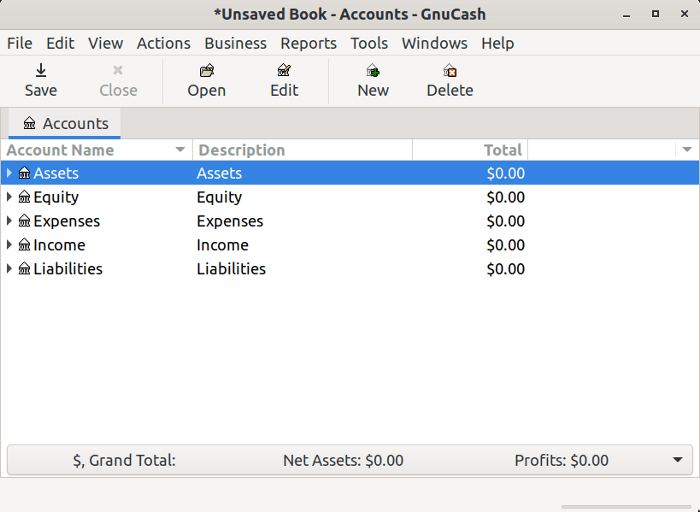Click the Account Name column header
Screen dimensions: 700x512
(x=96, y=150)
